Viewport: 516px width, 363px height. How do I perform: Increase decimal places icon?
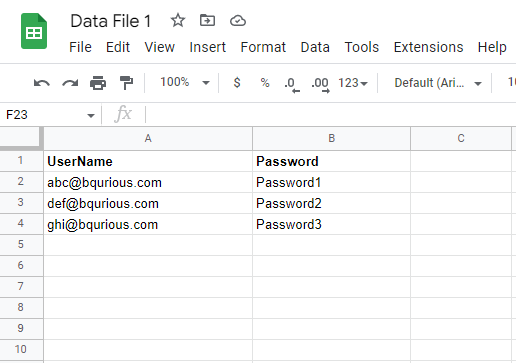click(321, 84)
